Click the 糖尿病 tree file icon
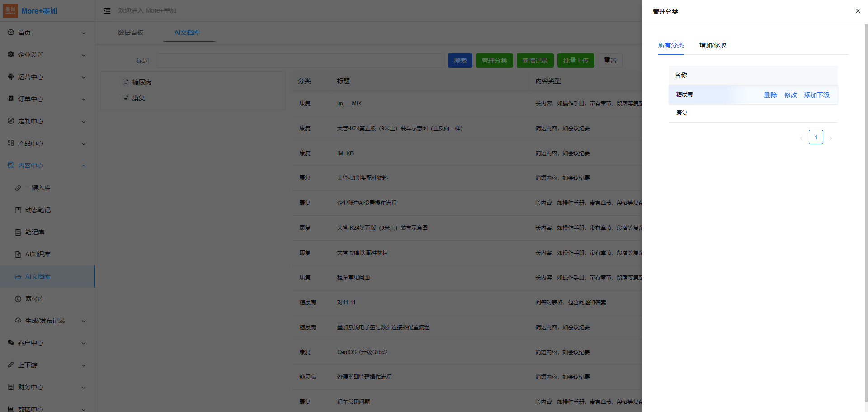Screen dimensions: 868x412 click(126, 82)
